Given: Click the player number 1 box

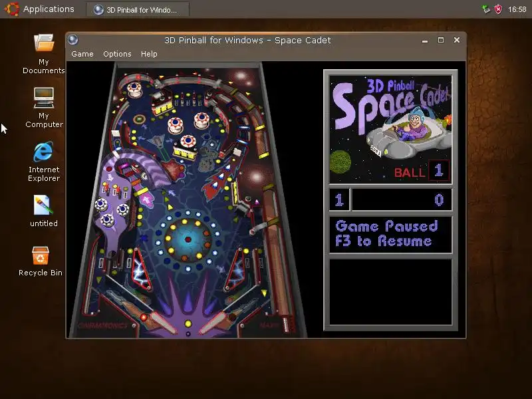Looking at the screenshot, I should click(339, 200).
